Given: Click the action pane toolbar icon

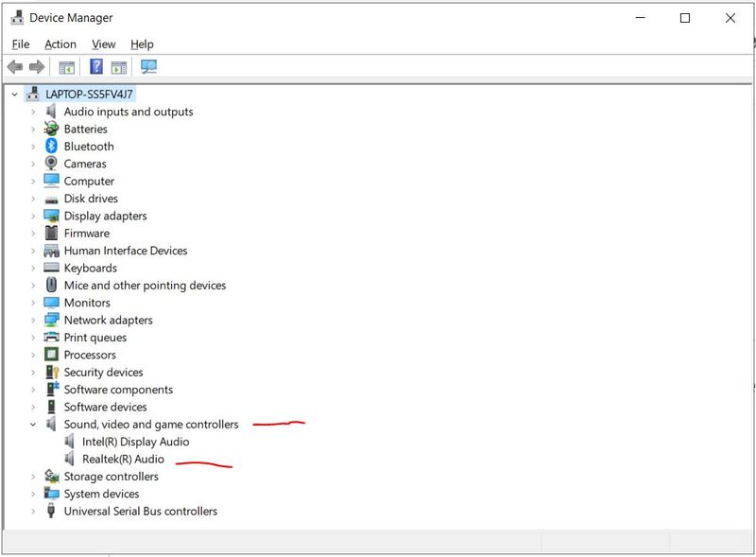Looking at the screenshot, I should click(119, 67).
